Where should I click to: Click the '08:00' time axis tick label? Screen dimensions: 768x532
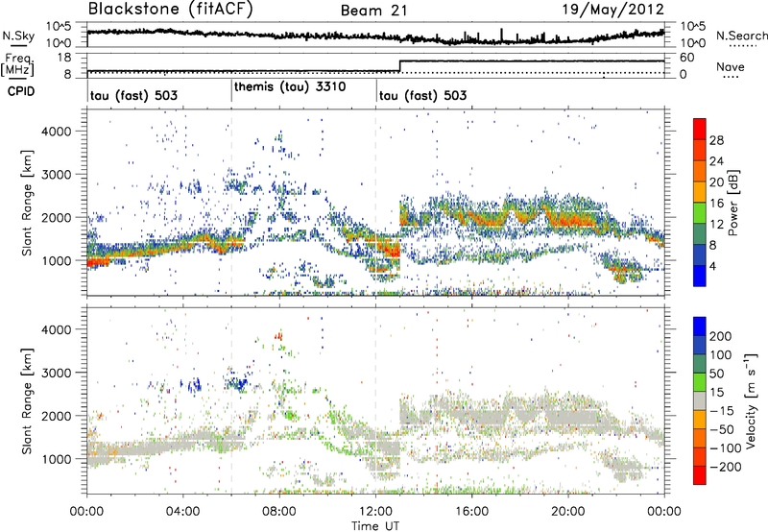(x=279, y=512)
